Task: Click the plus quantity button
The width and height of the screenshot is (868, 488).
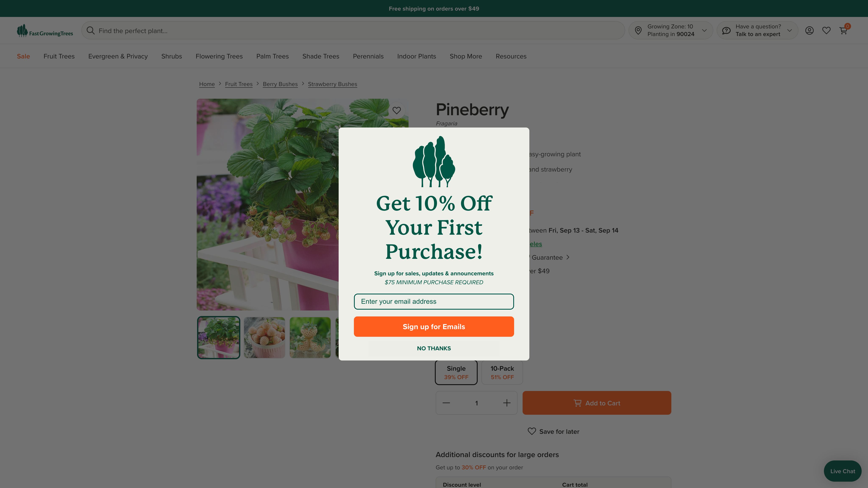Action: (507, 403)
